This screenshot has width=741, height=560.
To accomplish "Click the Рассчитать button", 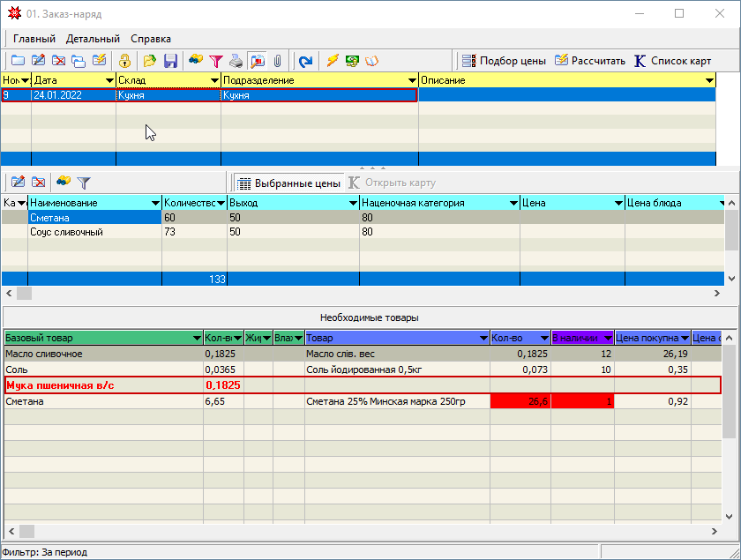I will [x=589, y=61].
